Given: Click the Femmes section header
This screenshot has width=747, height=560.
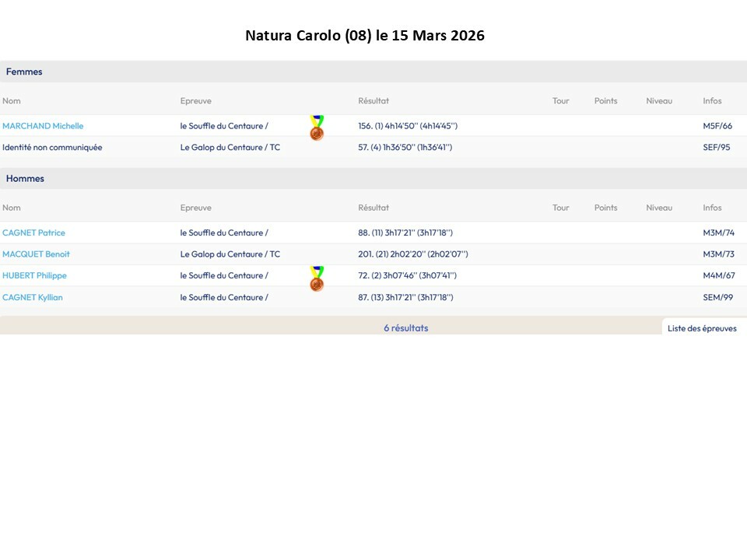Looking at the screenshot, I should pyautogui.click(x=24, y=72).
